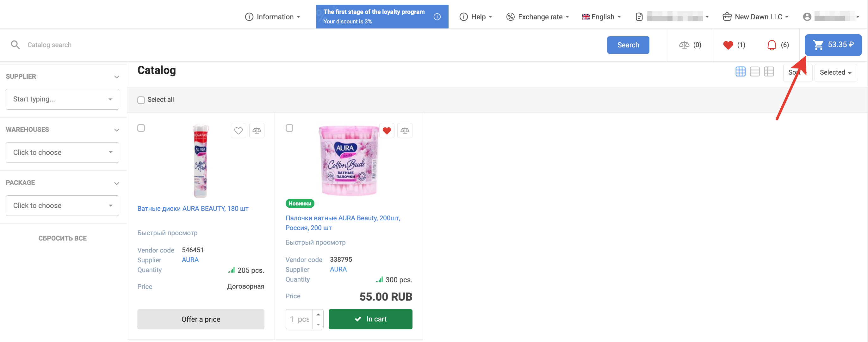This screenshot has height=342, width=868.
Task: Click the Offer a price button
Action: (201, 319)
